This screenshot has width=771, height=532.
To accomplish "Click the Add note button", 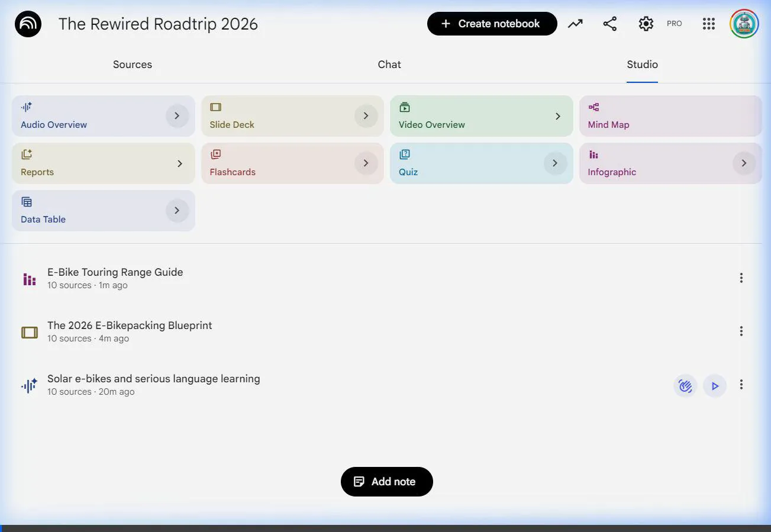I will tap(387, 482).
